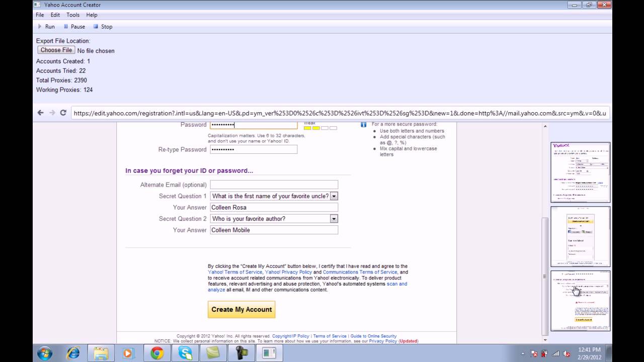Open Skype from the taskbar
The width and height of the screenshot is (644, 362).
pyautogui.click(x=185, y=353)
